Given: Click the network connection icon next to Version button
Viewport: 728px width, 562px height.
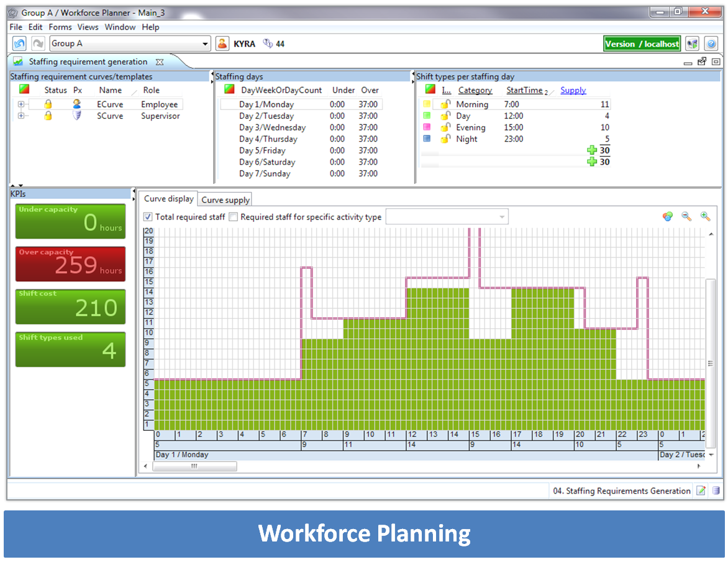Looking at the screenshot, I should tap(692, 44).
